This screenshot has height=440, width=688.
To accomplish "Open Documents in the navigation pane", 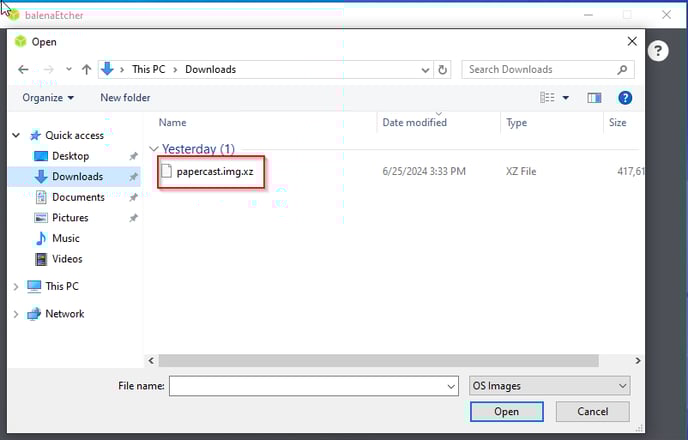I will click(78, 197).
